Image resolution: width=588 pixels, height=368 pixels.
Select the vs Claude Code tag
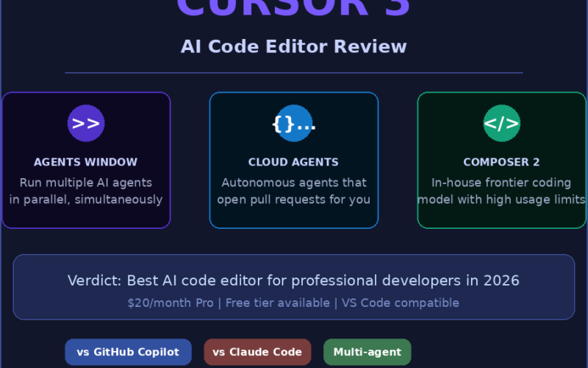pos(258,353)
